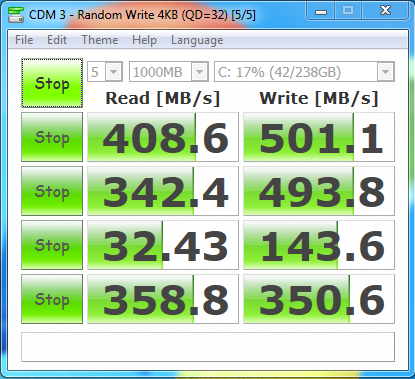Select the 408.6 read result
Screen dimensions: 415x379
point(163,137)
